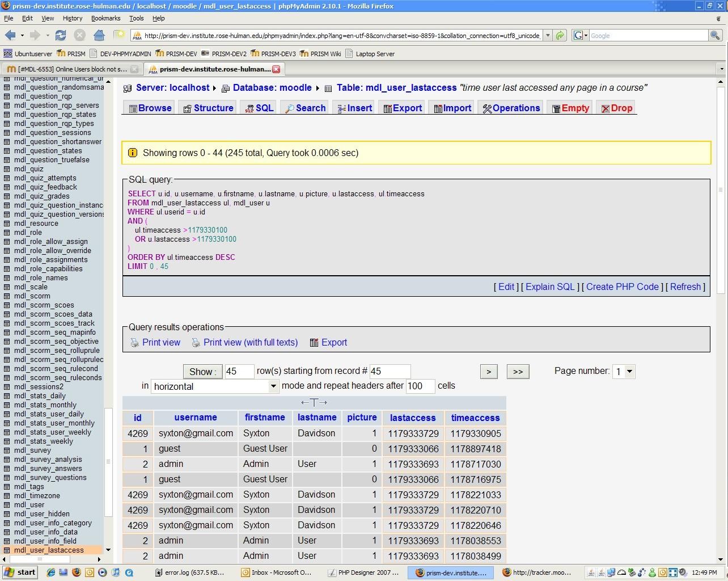Screen dimensions: 728x581
Task: Click the Database: moodle breadcrumb link
Action: (272, 88)
